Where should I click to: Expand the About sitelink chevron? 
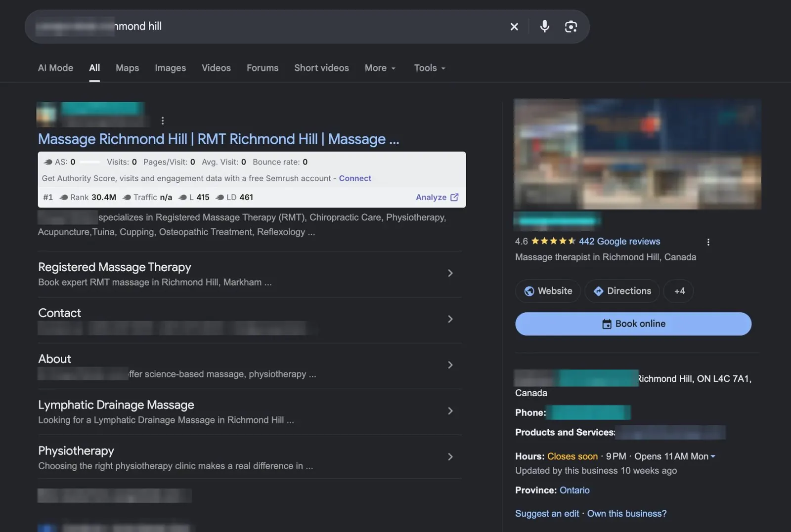click(450, 365)
